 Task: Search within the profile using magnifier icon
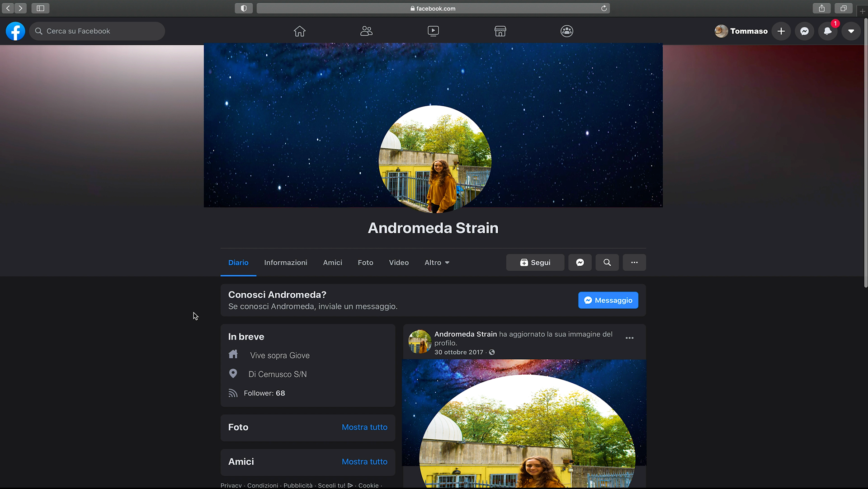[607, 263]
